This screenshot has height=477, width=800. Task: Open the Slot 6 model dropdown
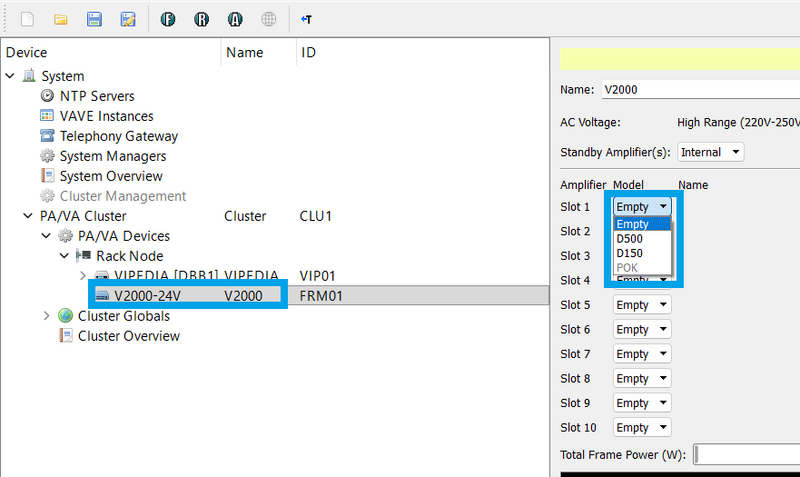pyautogui.click(x=642, y=329)
